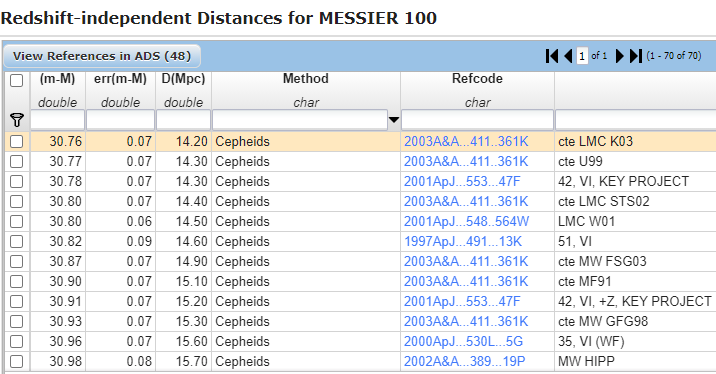Go to first page of results
The height and width of the screenshot is (374, 716).
click(552, 56)
